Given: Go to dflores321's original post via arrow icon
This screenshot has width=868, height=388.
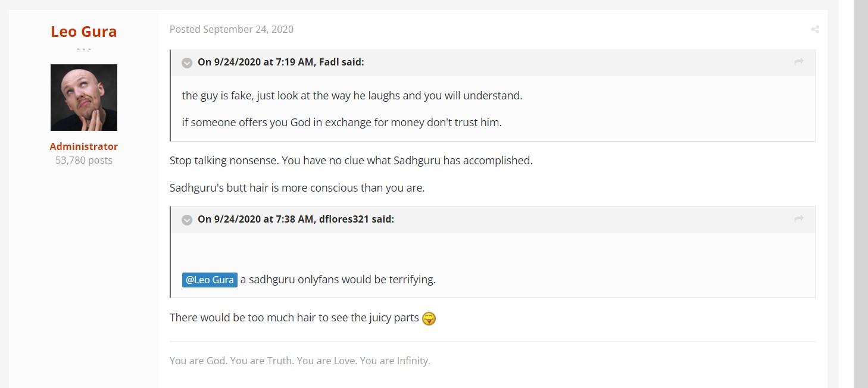Looking at the screenshot, I should click(799, 218).
